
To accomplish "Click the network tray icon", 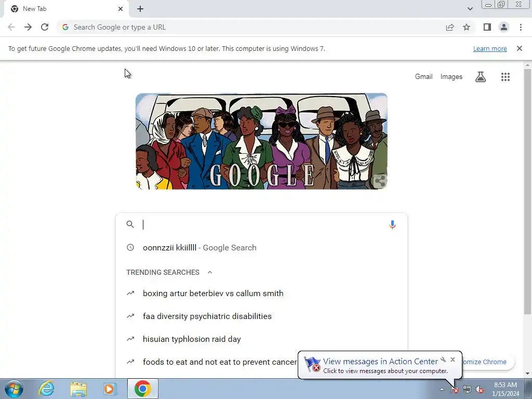I will [x=467, y=390].
